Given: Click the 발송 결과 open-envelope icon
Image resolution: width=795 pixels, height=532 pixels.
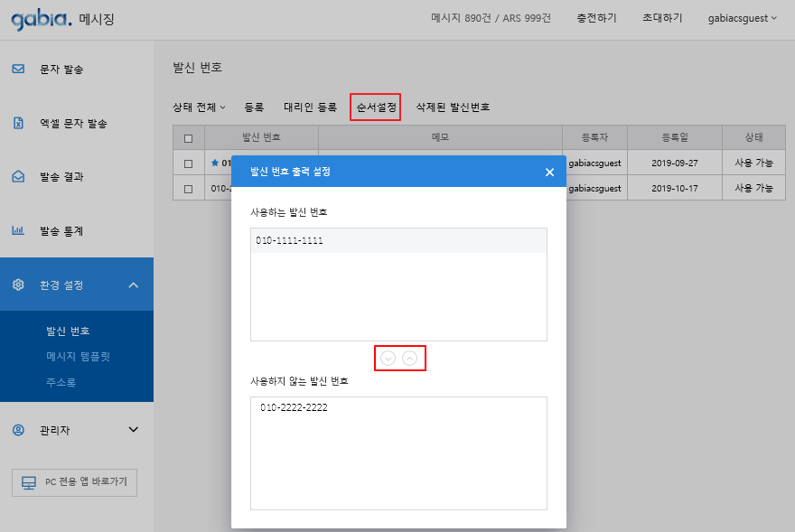Looking at the screenshot, I should coord(18,177).
